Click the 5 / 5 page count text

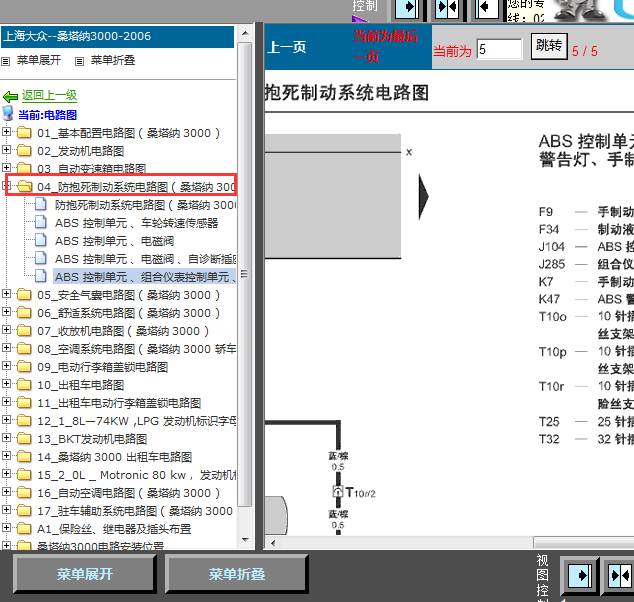point(584,51)
